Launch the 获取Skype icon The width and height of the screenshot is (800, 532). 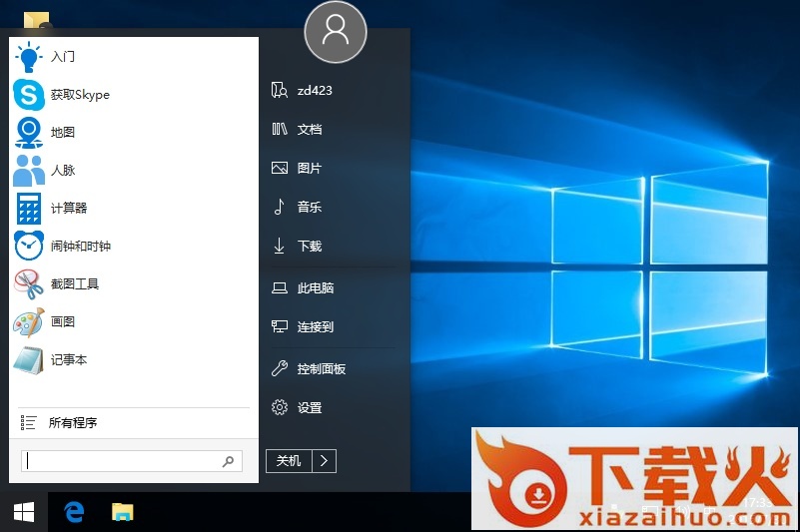(29, 95)
